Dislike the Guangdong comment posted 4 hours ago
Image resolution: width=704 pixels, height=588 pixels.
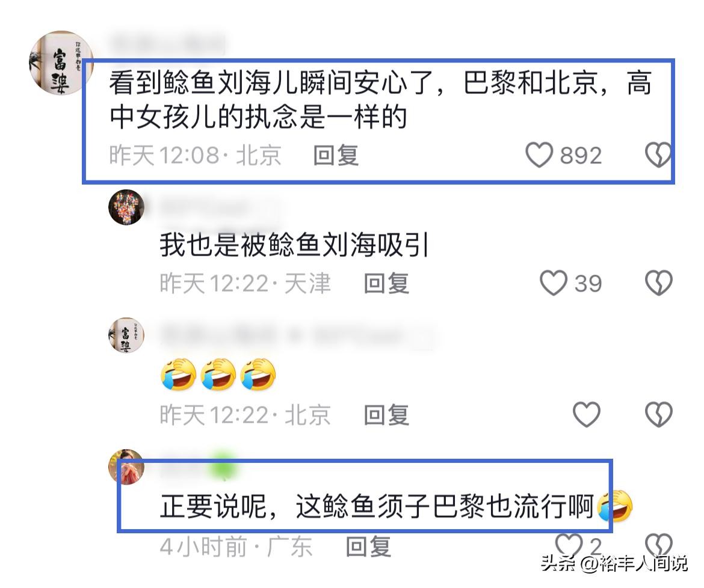[x=658, y=545]
